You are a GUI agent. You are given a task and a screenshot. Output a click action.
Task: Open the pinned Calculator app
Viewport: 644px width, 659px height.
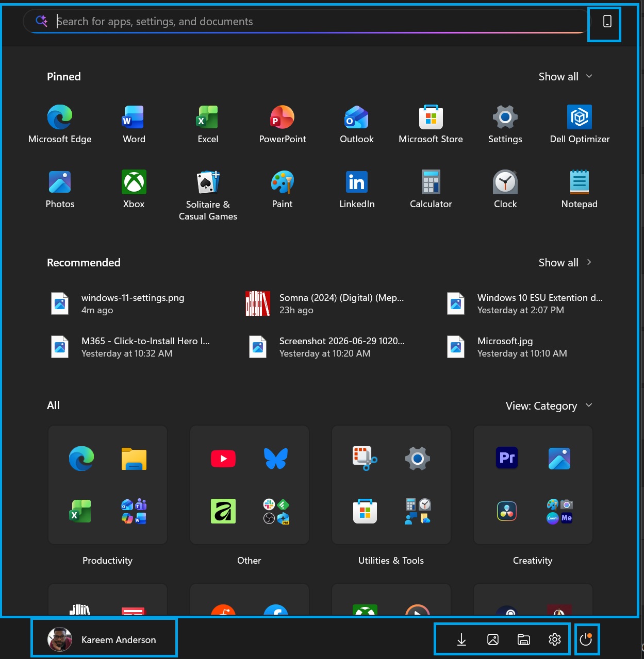click(431, 189)
